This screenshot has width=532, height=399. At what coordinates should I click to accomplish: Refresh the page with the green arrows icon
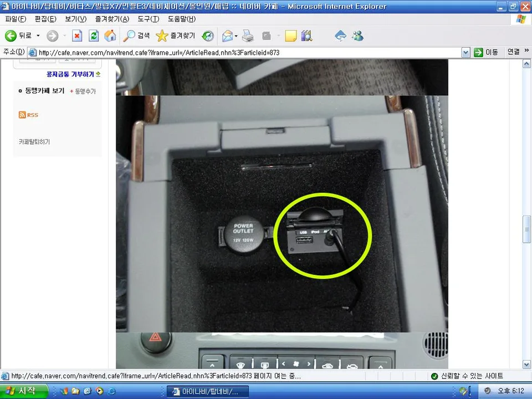click(94, 35)
